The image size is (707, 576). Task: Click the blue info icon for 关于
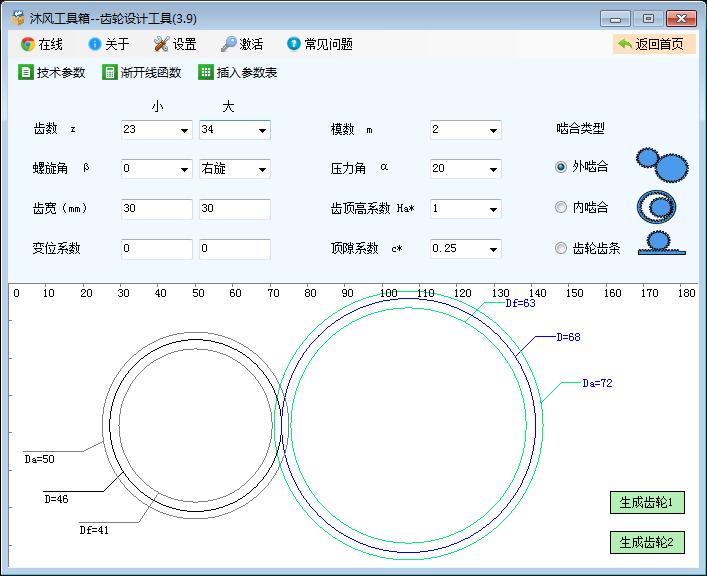click(x=95, y=44)
